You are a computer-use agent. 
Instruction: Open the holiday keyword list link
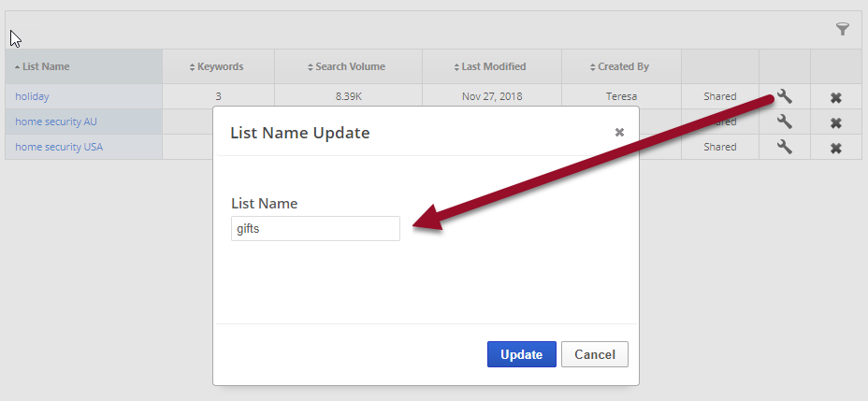(32, 96)
